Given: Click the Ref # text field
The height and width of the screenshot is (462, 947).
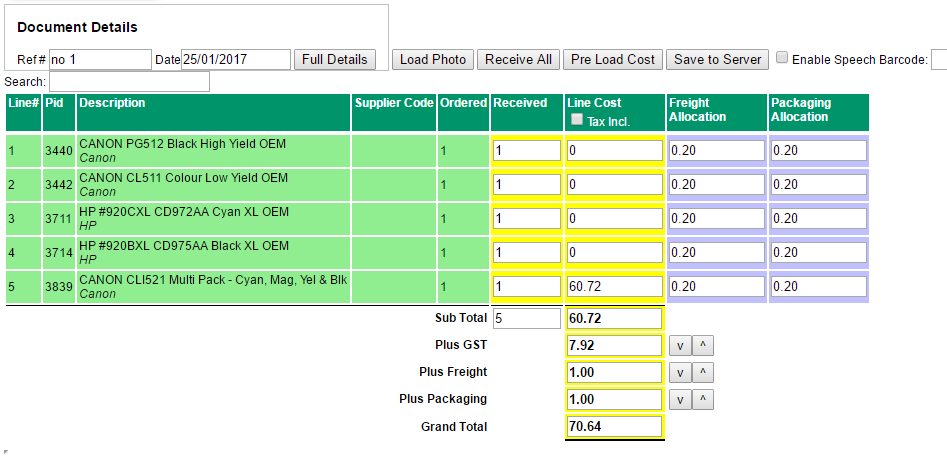Looking at the screenshot, I should (100, 60).
